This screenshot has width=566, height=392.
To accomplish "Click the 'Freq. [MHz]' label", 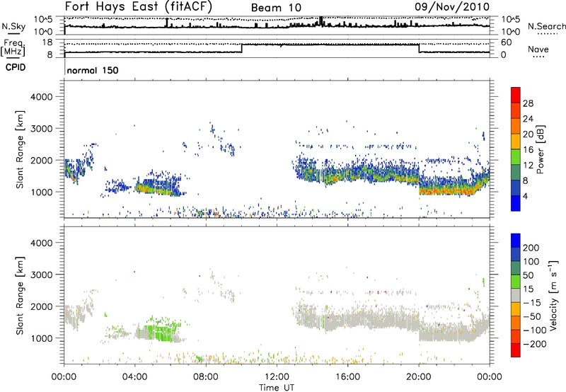I will (13, 47).
